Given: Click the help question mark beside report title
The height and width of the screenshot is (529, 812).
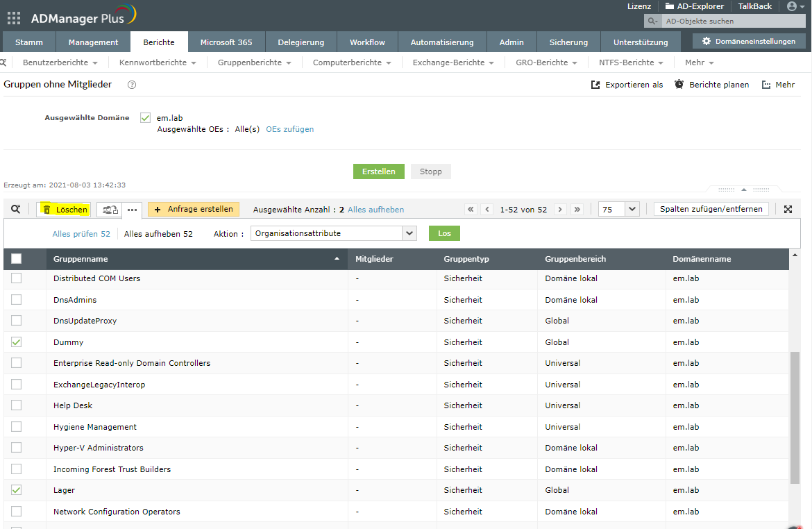Looking at the screenshot, I should point(132,85).
